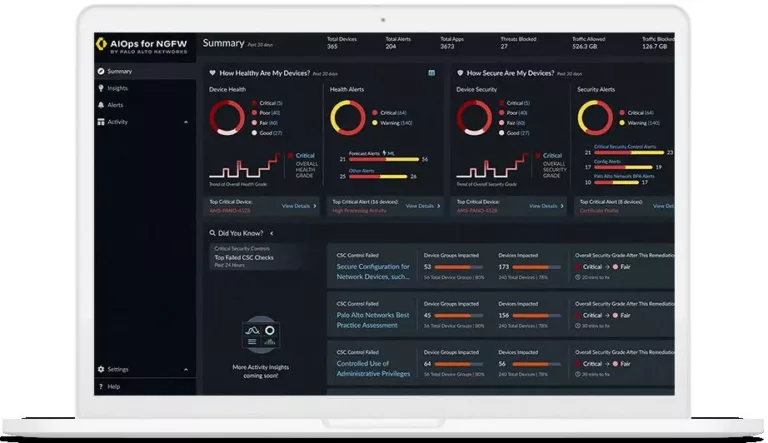Click the Did You Know search icon
Viewport: 768px width, 443px height.
click(x=213, y=233)
